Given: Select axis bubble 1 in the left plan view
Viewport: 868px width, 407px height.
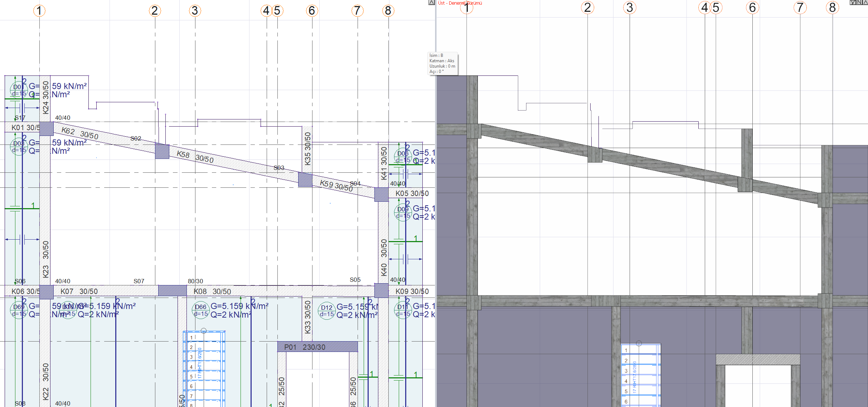Looking at the screenshot, I should click(39, 11).
